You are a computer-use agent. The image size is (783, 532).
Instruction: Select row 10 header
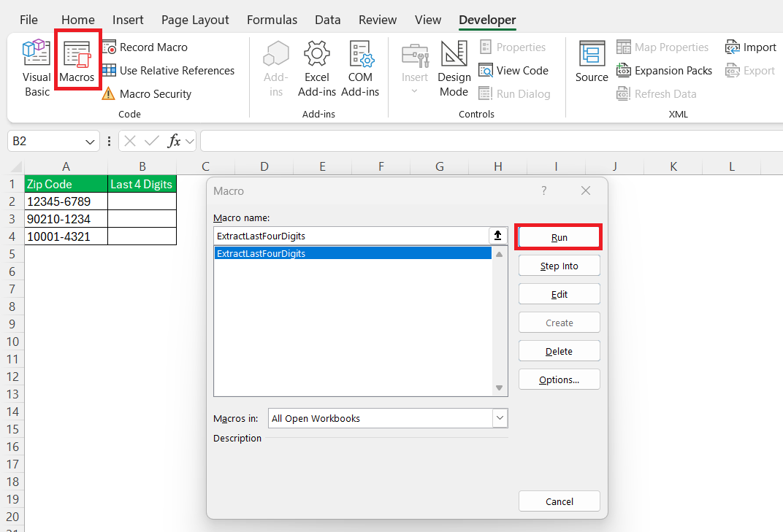click(x=12, y=342)
